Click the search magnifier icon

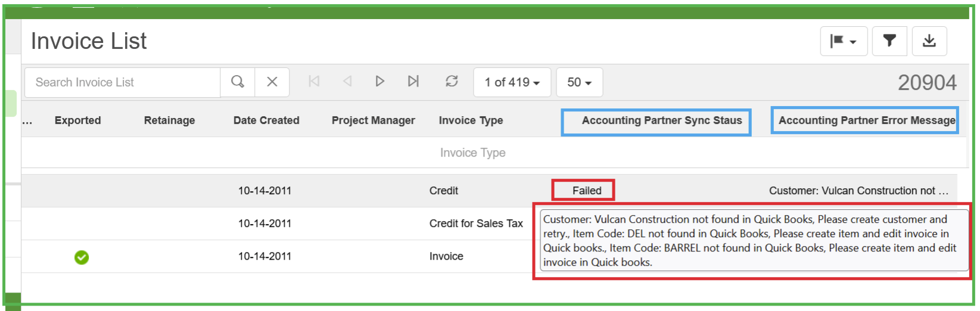(238, 82)
